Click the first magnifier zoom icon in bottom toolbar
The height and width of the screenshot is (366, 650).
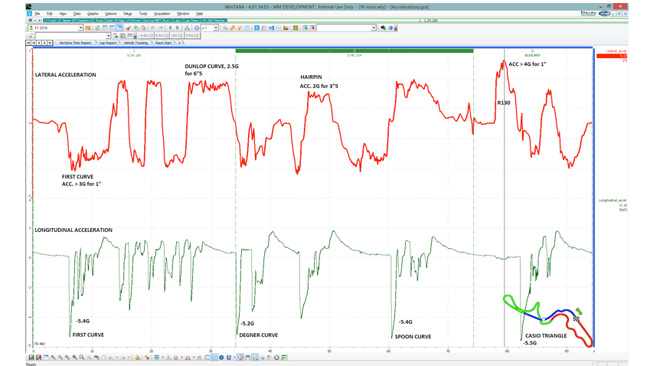click(53, 357)
